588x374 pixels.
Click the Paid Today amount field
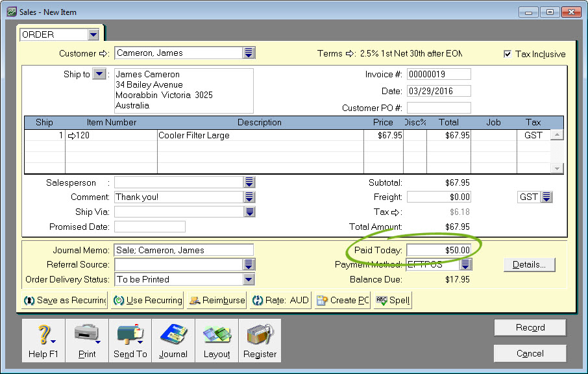click(x=439, y=250)
